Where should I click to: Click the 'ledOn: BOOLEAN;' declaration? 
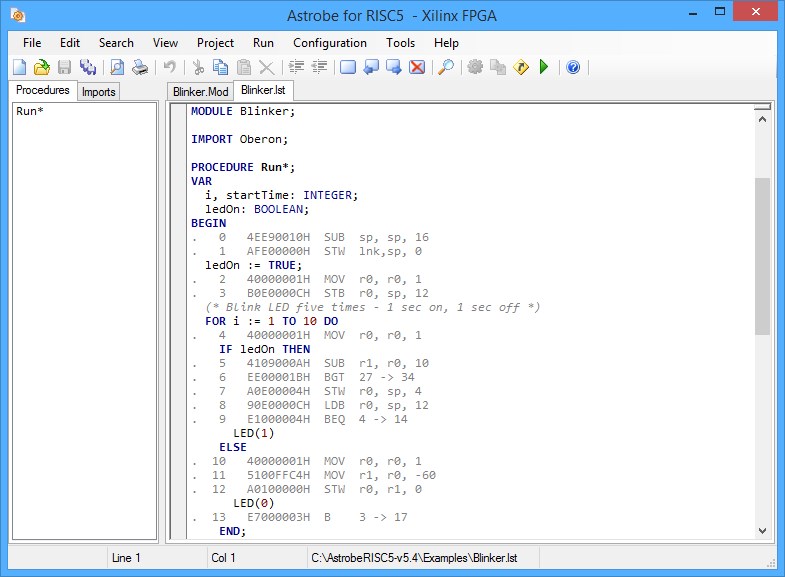click(257, 209)
